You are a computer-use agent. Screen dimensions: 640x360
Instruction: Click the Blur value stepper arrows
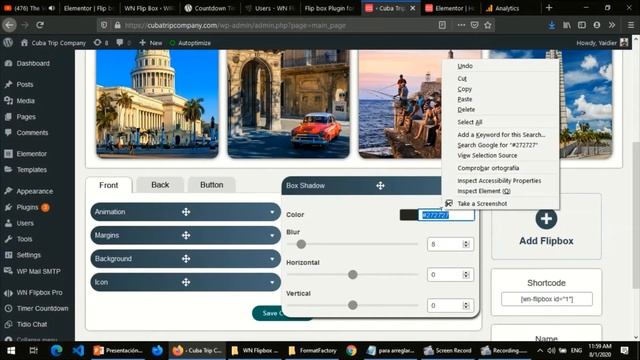coord(466,244)
